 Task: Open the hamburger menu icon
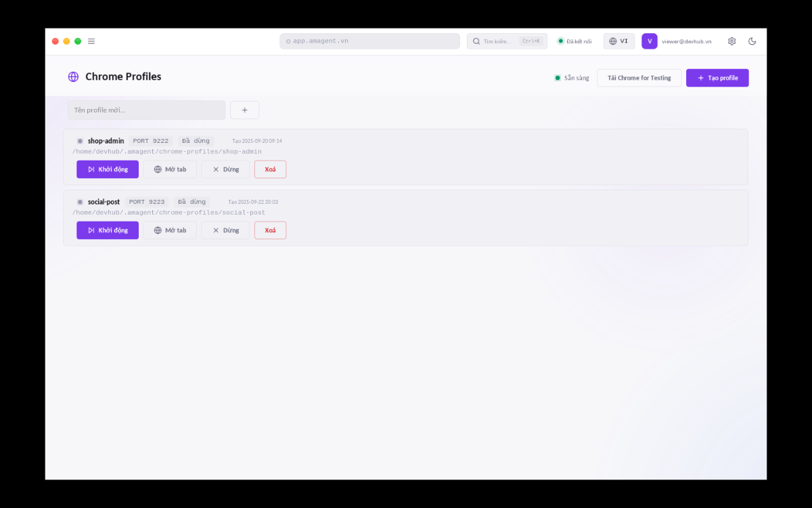[91, 41]
